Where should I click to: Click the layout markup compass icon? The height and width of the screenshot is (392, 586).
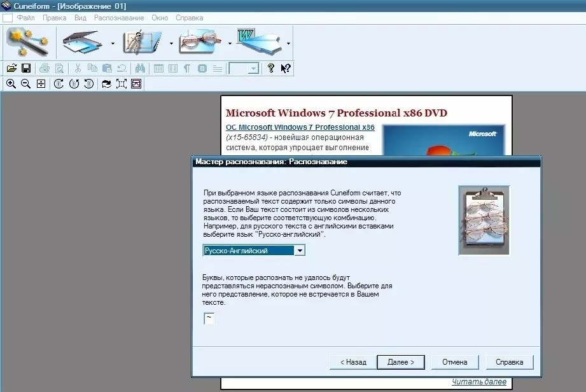tap(143, 42)
